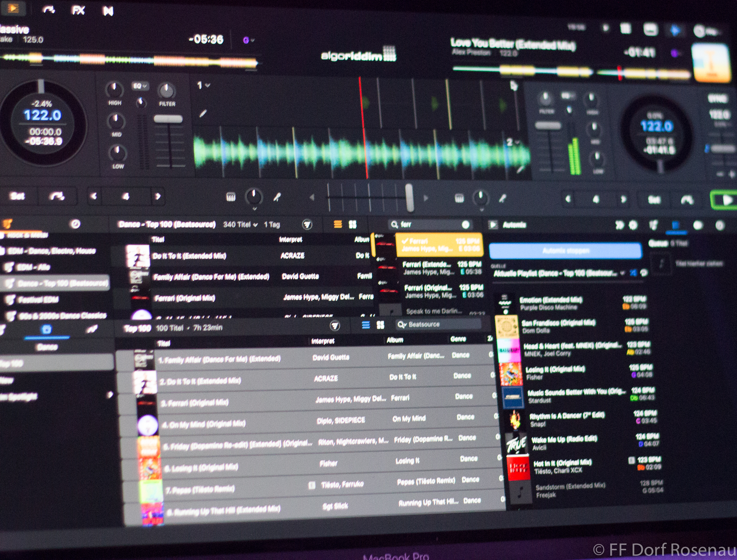Select the Beatsource source tab icon in lower sidebar

47,330
